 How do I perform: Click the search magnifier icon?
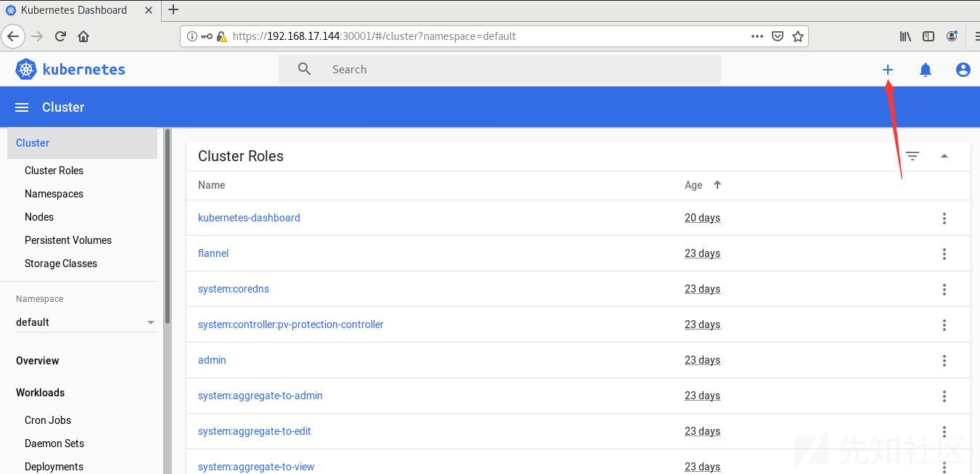[305, 69]
